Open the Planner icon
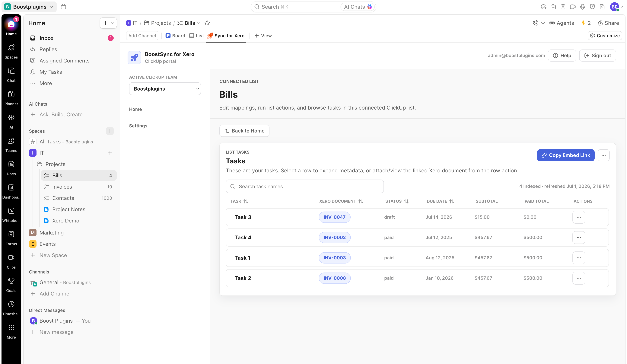 click(x=11, y=98)
